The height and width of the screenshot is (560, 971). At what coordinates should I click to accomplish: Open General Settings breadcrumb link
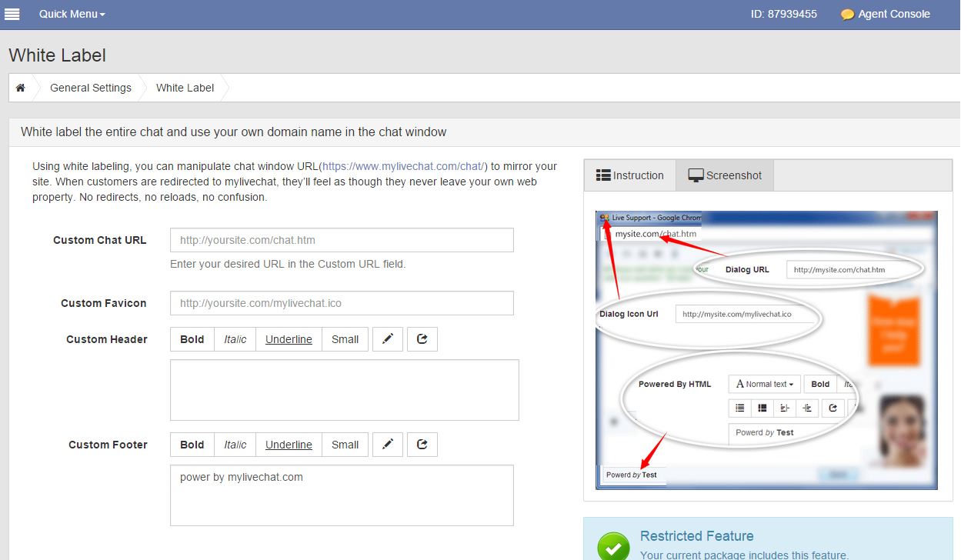pyautogui.click(x=91, y=88)
